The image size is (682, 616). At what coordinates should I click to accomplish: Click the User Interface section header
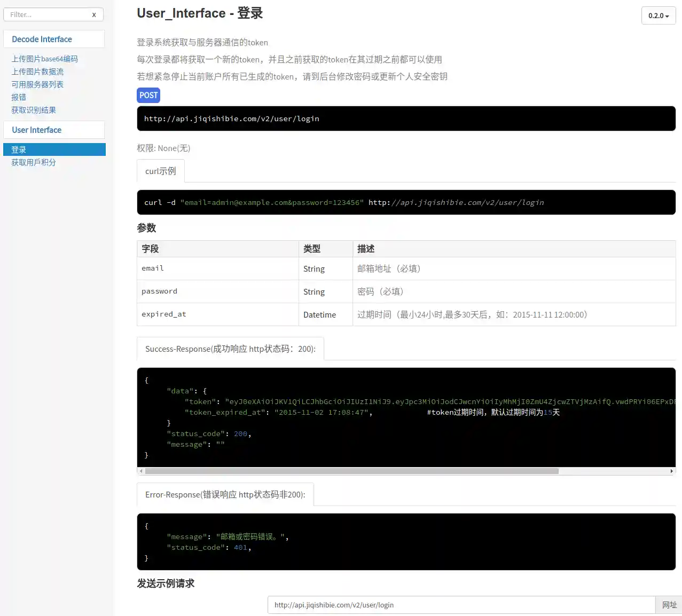[x=36, y=130]
